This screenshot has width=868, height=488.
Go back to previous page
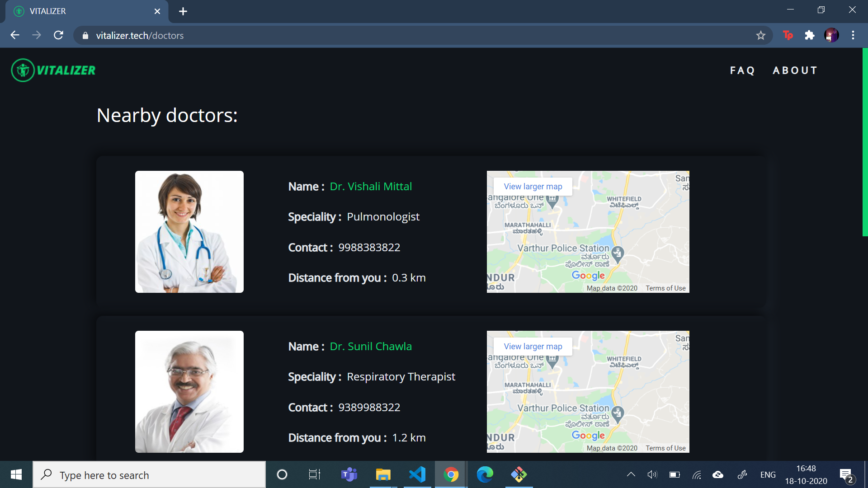coord(15,35)
